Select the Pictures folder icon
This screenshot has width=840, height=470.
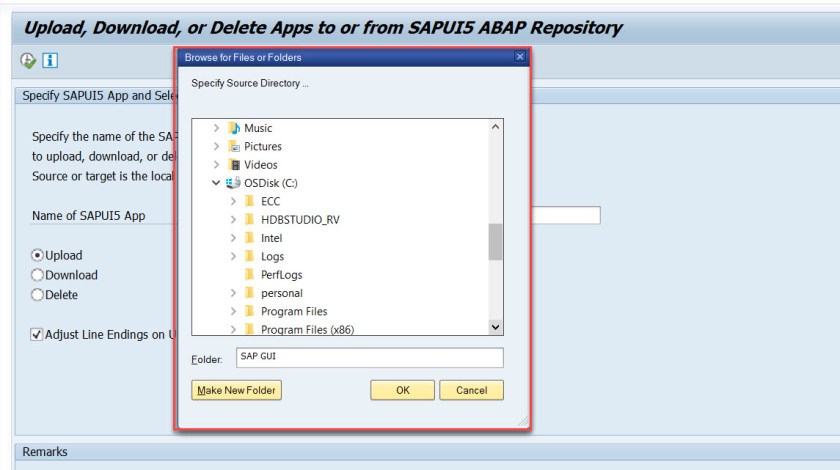(x=234, y=146)
